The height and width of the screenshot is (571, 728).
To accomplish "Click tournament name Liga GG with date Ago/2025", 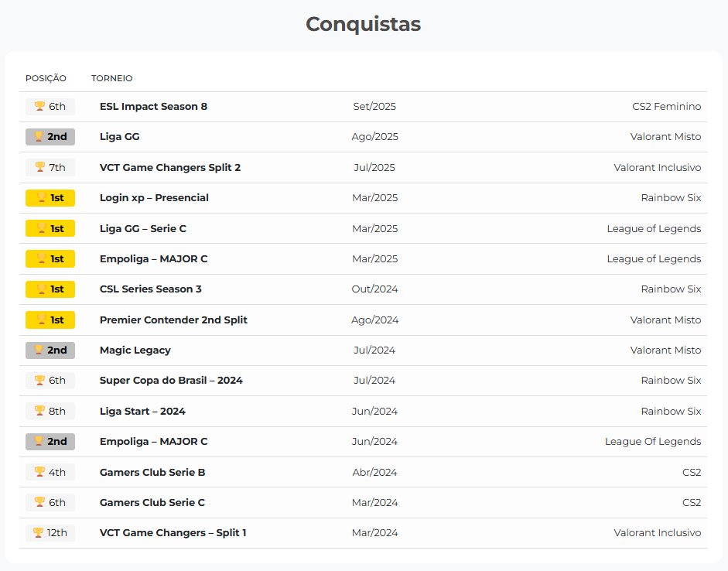I will click(120, 136).
